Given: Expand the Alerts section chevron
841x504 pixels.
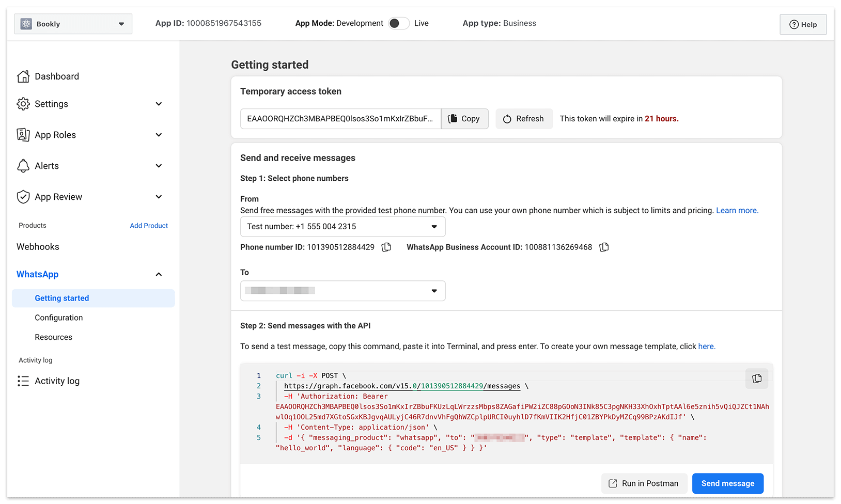Looking at the screenshot, I should pyautogui.click(x=159, y=166).
